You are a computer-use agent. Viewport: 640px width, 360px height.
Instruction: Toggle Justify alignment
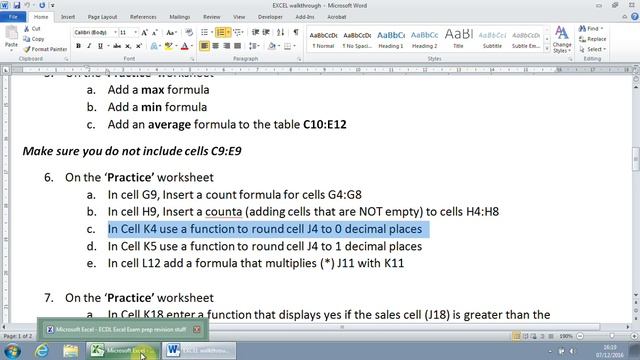pyautogui.click(x=238, y=46)
